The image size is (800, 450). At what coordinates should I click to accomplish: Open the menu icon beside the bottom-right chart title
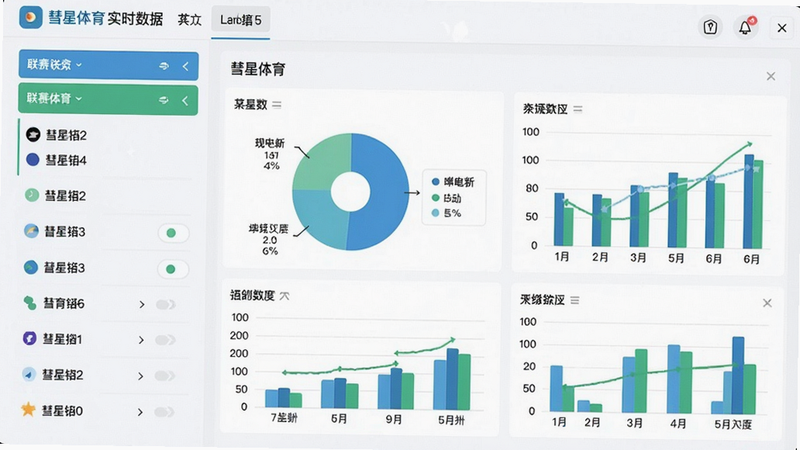coord(574,301)
